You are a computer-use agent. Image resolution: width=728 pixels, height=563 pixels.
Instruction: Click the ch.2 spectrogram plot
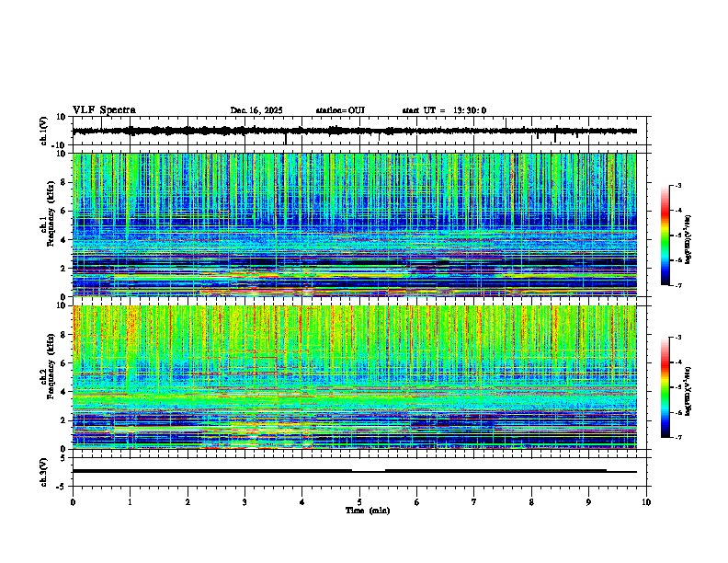(x=354, y=377)
